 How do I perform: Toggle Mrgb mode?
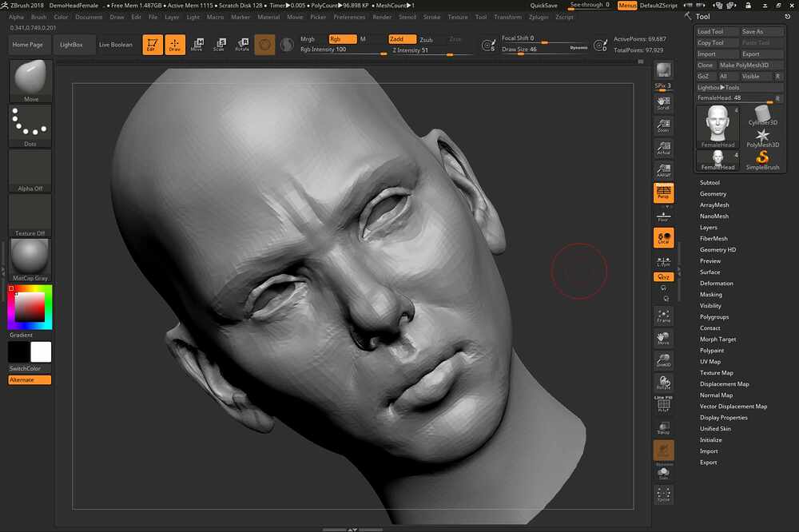pos(308,39)
